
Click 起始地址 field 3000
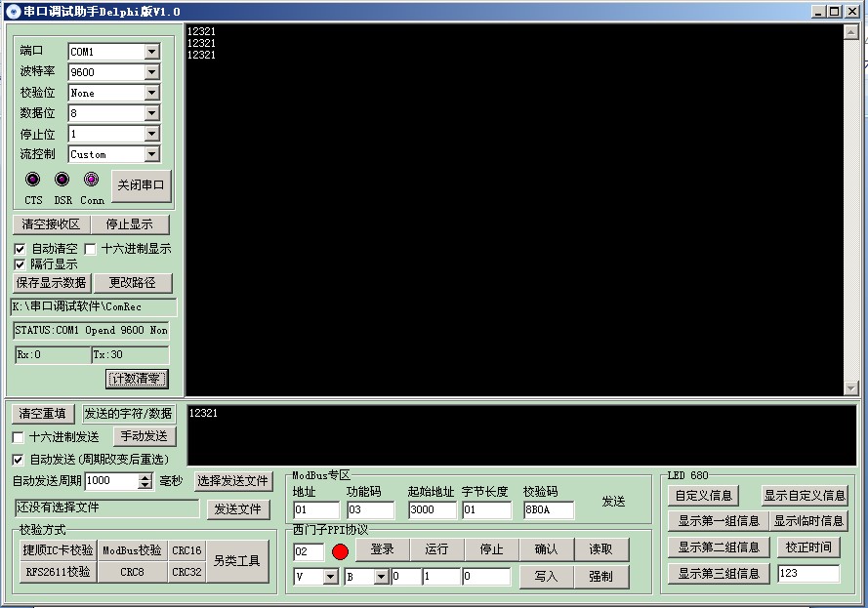[432, 510]
